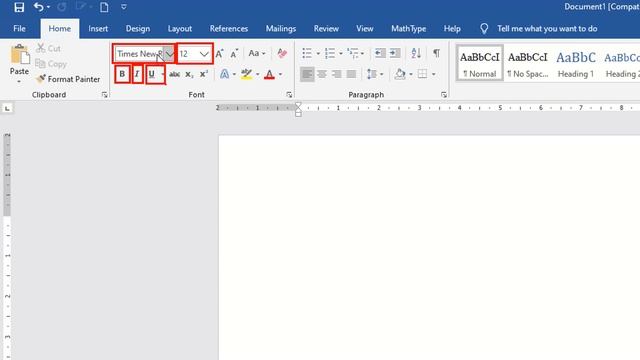Screen dimensions: 640x360
Task: Expand the font name dropdown arrow
Action: coord(169,53)
